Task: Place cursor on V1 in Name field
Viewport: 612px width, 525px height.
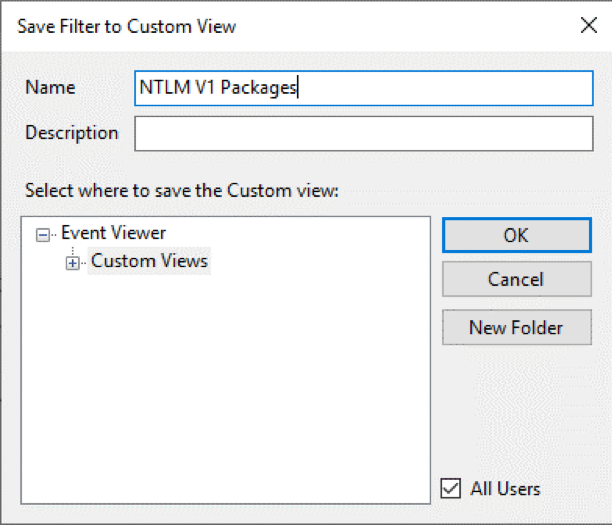Action: [x=205, y=87]
